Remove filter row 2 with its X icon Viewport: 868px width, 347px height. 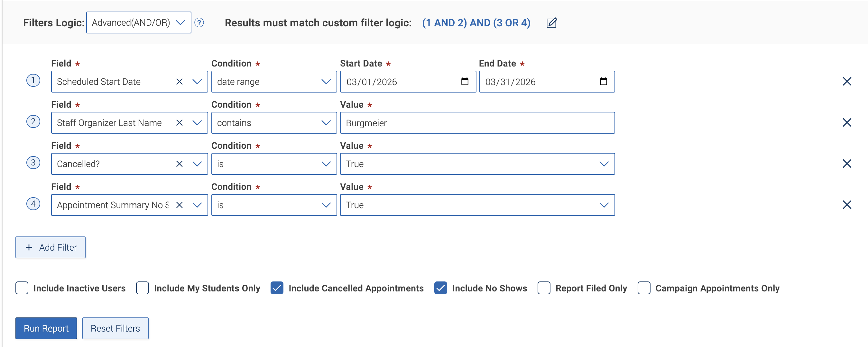847,122
